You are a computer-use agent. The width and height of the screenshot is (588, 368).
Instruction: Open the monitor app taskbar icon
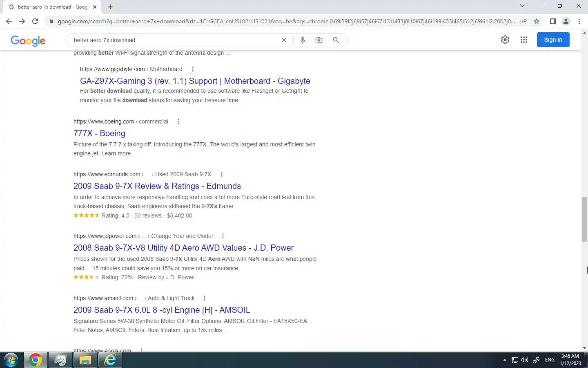point(60,360)
